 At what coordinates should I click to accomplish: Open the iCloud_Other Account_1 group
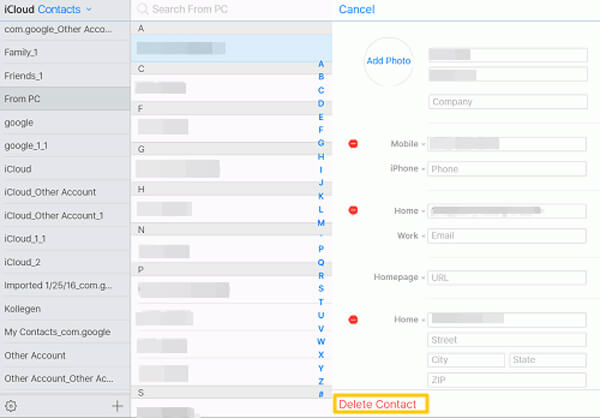tap(65, 216)
